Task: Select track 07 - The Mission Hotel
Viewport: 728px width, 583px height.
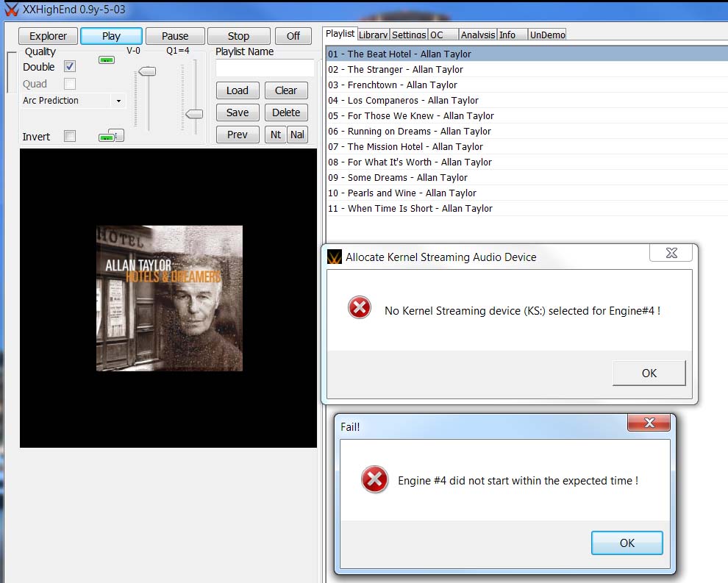Action: coord(527,147)
